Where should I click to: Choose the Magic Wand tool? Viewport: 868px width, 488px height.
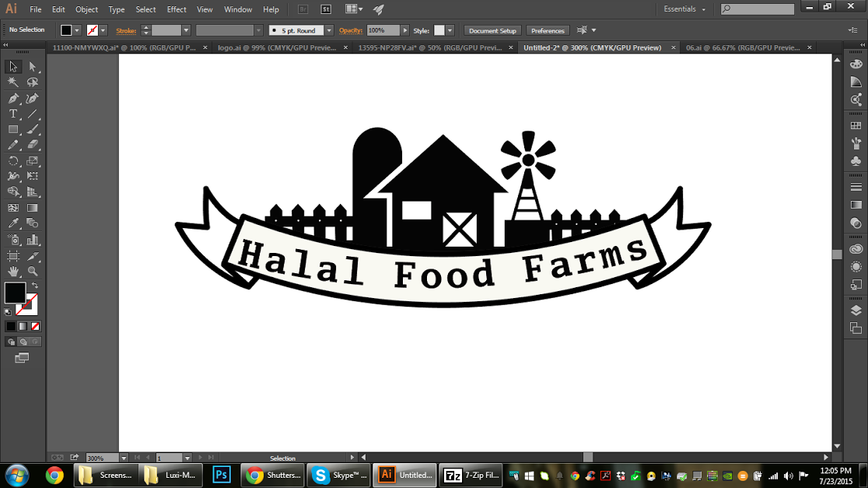13,83
